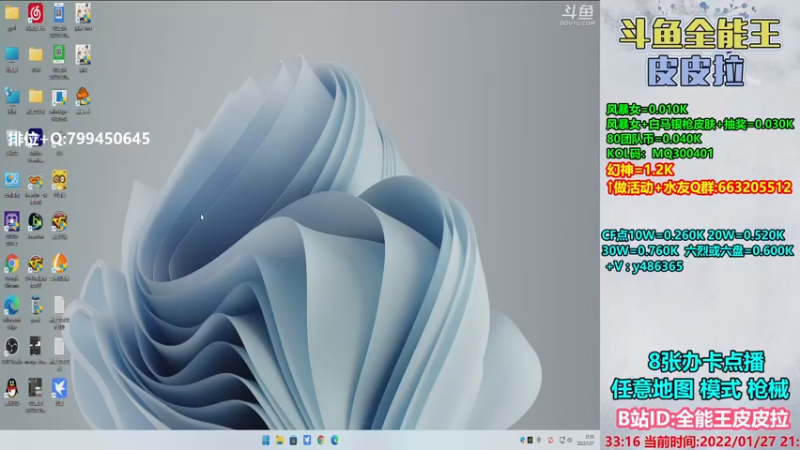This screenshot has width=800, height=450.
Task: Click the red round icon in system tray
Action: point(550,440)
